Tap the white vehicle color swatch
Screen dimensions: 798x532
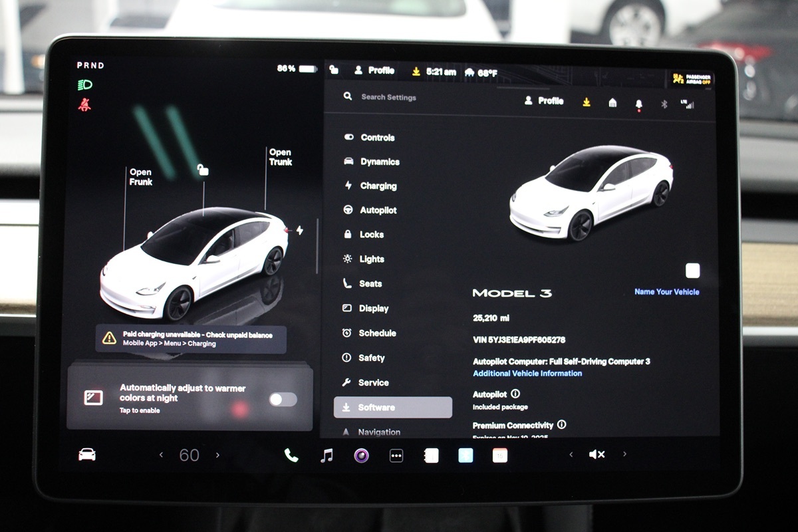(x=692, y=271)
